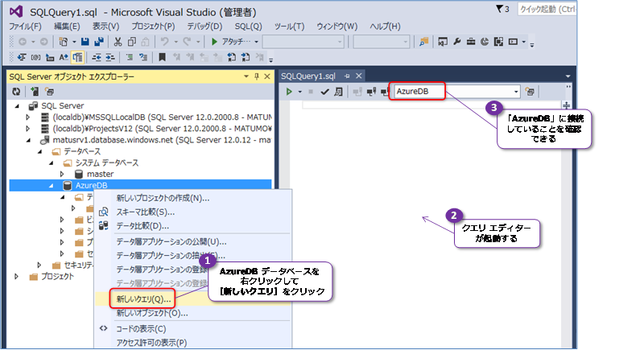Pin the SQL Server Object Explorer panel
The image size is (644, 350).
coord(257,76)
